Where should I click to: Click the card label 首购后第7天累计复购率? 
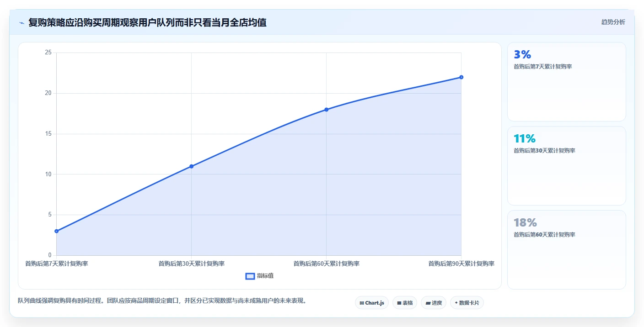(543, 67)
